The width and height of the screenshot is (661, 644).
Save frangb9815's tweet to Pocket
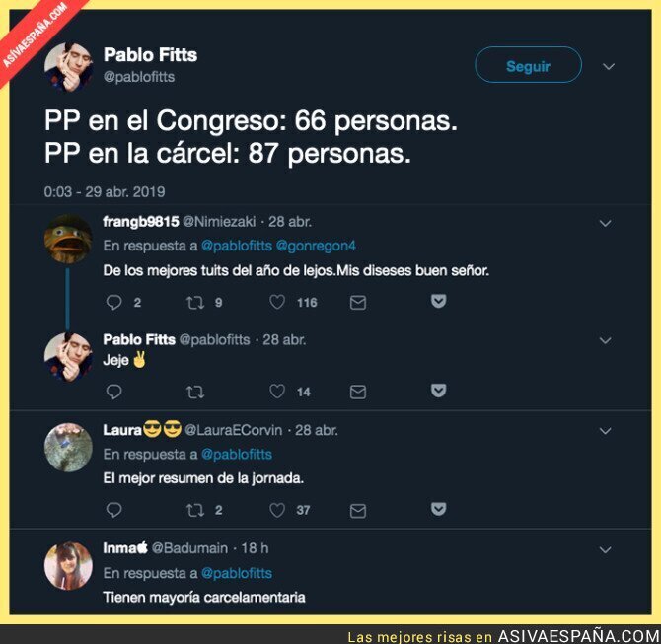tap(438, 302)
